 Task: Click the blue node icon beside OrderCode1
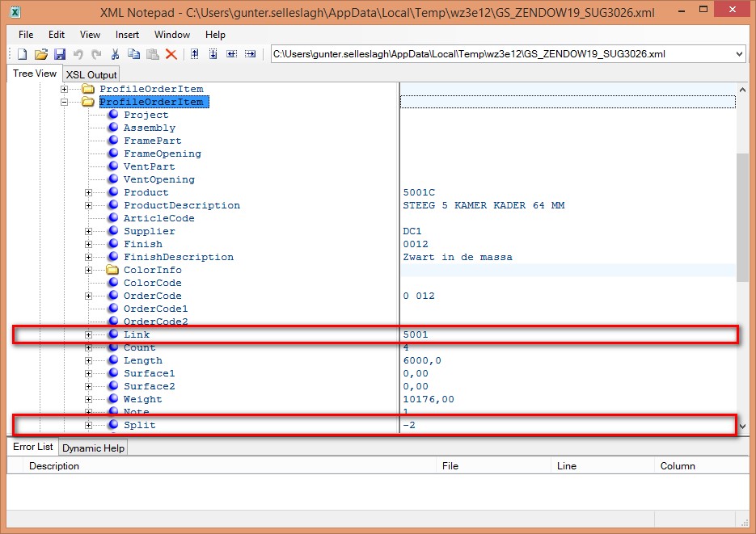click(x=113, y=308)
